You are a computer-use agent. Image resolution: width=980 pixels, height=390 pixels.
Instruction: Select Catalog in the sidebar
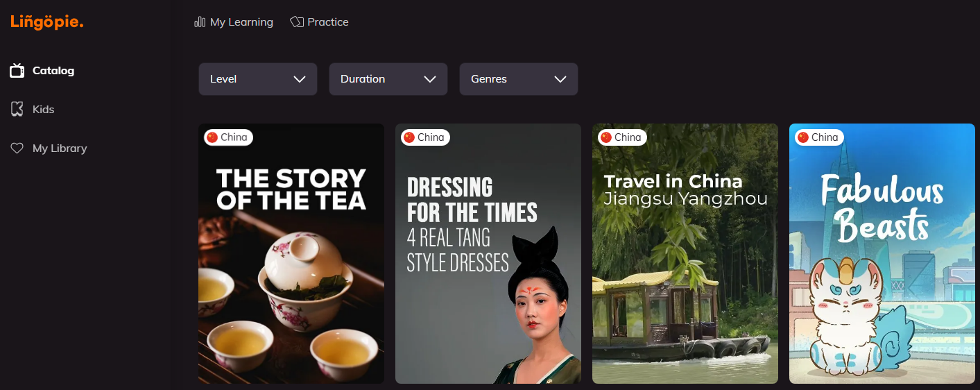point(53,71)
